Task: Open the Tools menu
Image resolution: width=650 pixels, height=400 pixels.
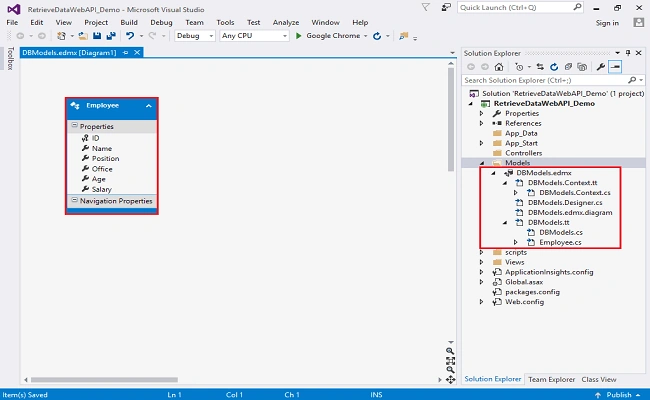Action: point(225,22)
